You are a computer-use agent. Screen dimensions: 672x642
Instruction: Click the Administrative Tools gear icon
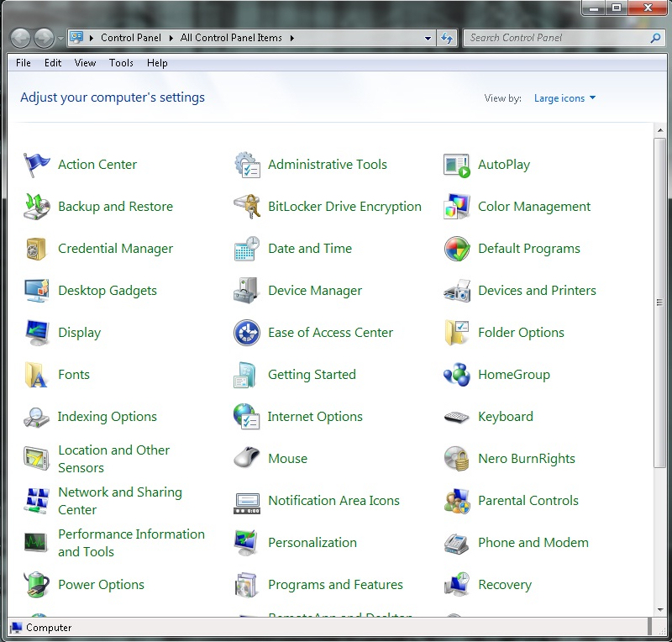[x=247, y=165]
